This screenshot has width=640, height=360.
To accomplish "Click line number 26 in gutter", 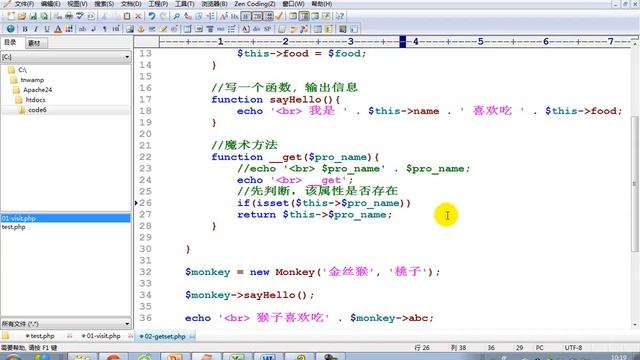I will click(x=145, y=203).
